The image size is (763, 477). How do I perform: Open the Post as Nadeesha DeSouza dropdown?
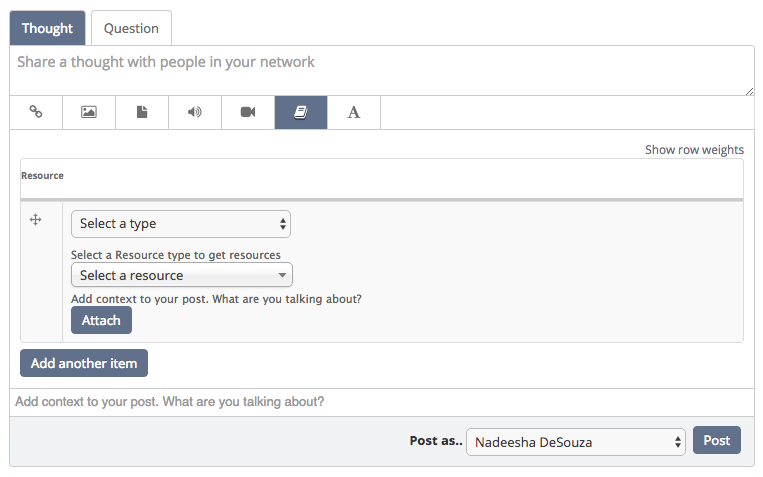[x=576, y=442]
